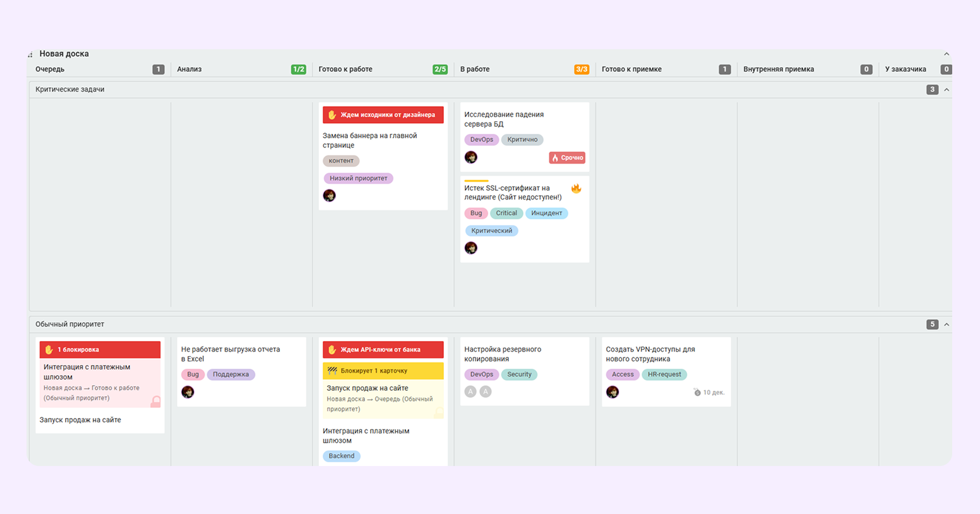Click the hand icon on "Ждем API-ключи от банка"
The height and width of the screenshot is (514, 980).
(x=332, y=350)
